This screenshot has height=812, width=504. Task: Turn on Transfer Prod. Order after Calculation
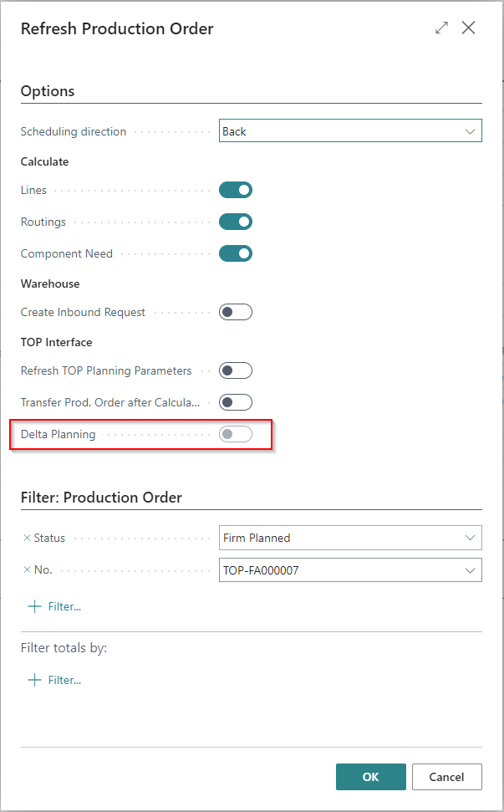click(236, 402)
